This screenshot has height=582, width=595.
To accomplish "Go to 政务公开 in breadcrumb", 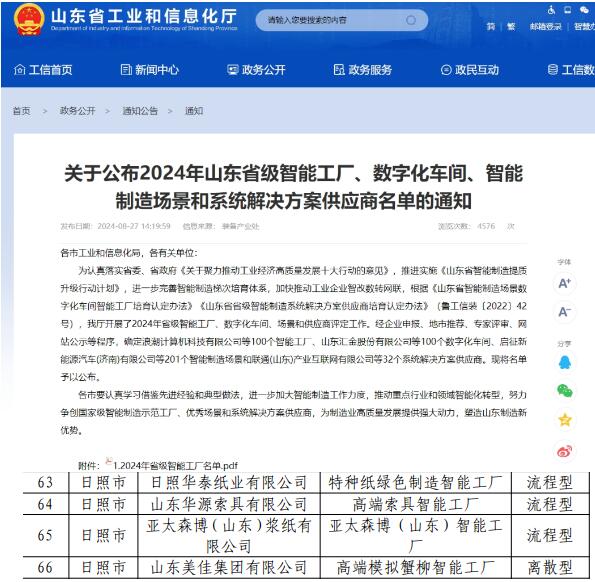I will [x=77, y=111].
